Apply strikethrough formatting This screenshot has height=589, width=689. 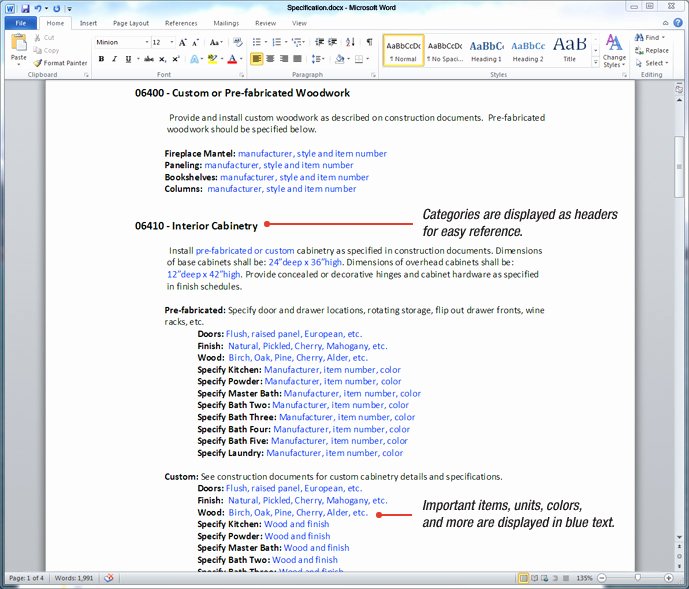point(149,59)
